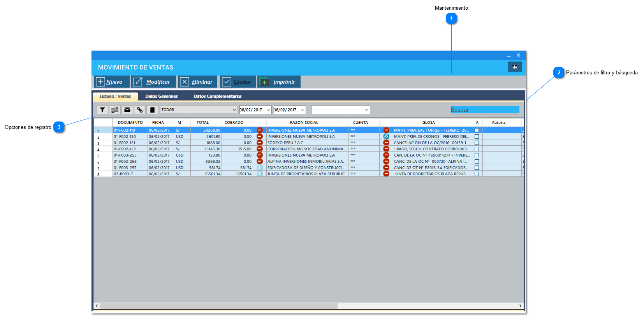Click document cell 01-F003-257
Image resolution: width=644 pixels, height=317 pixels.
130,167
